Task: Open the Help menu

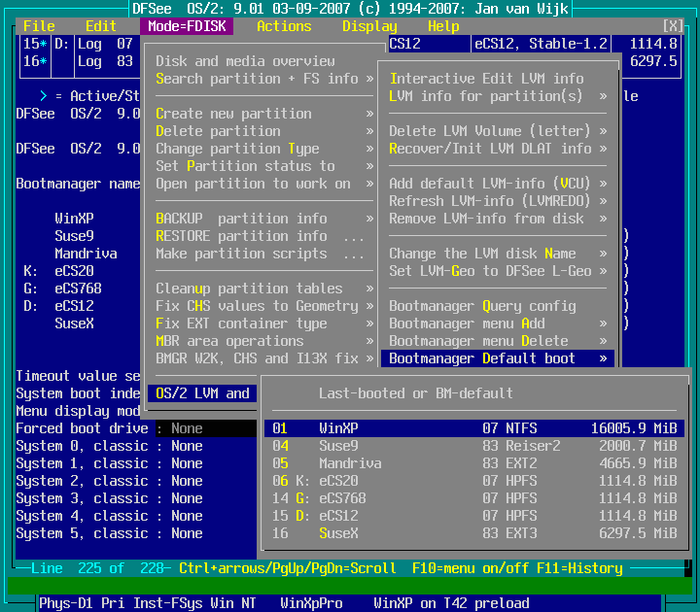Action: click(443, 26)
